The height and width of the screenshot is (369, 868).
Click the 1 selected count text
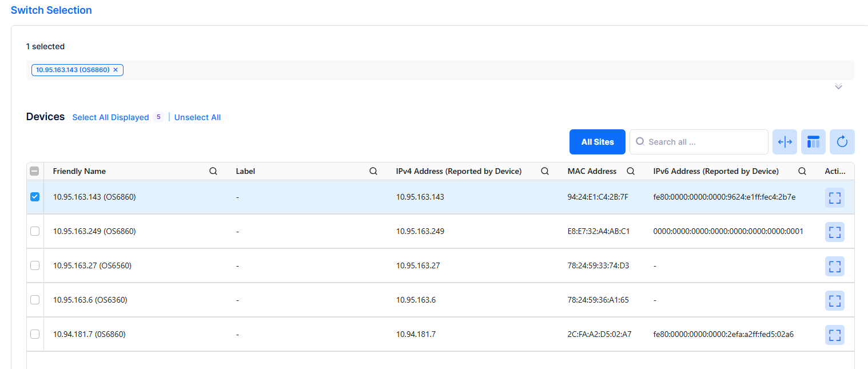click(45, 46)
